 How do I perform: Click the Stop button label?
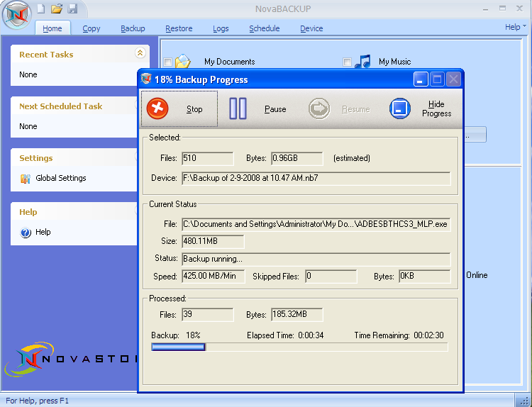click(x=194, y=109)
